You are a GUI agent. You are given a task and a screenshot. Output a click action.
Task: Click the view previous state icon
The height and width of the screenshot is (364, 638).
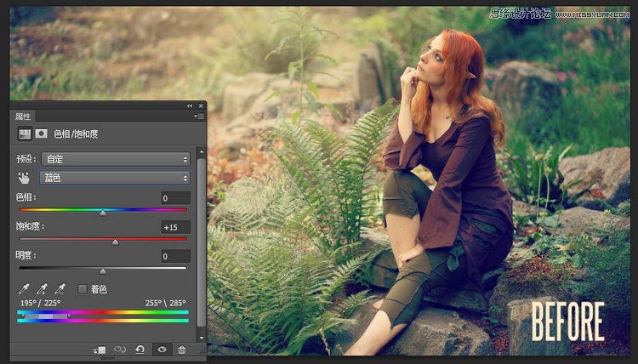tap(120, 350)
